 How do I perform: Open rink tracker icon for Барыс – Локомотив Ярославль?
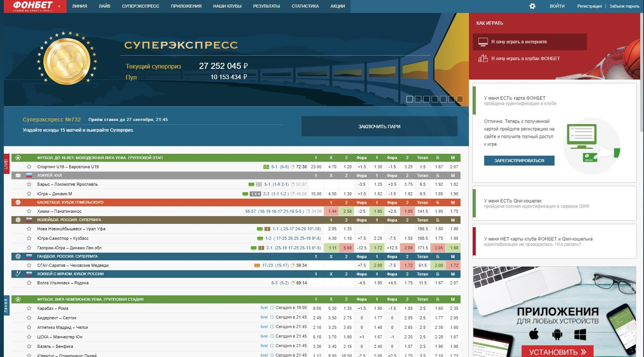(x=259, y=184)
